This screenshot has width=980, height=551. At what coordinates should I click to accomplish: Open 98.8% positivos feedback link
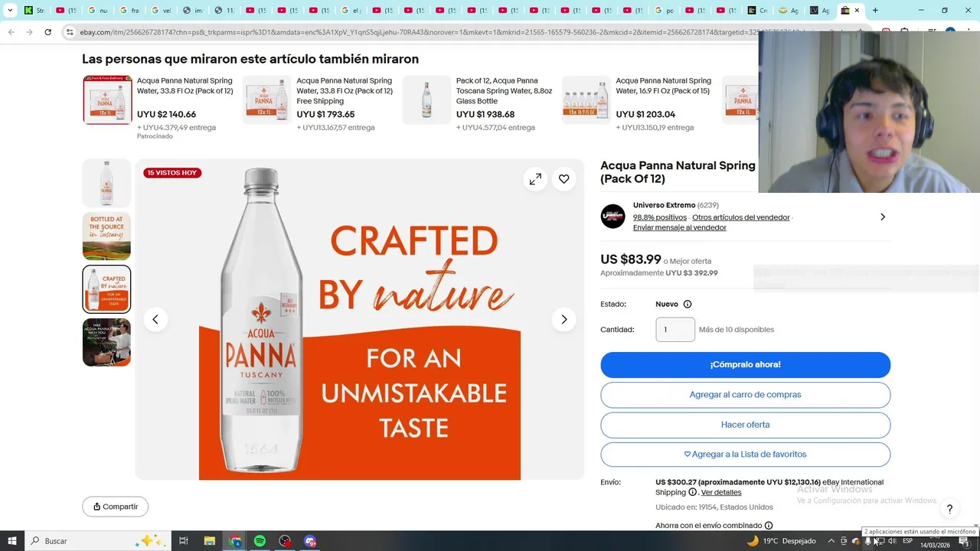660,217
